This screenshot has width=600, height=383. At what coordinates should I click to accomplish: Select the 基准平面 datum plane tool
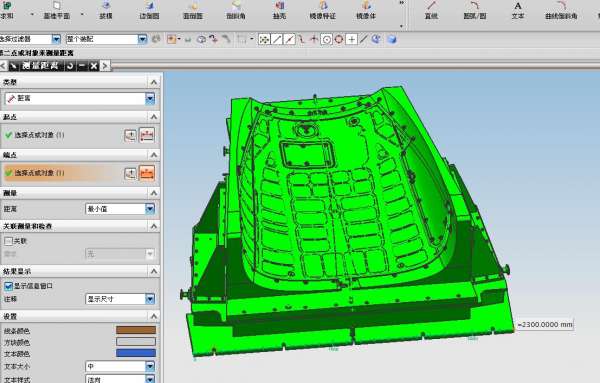pos(56,10)
